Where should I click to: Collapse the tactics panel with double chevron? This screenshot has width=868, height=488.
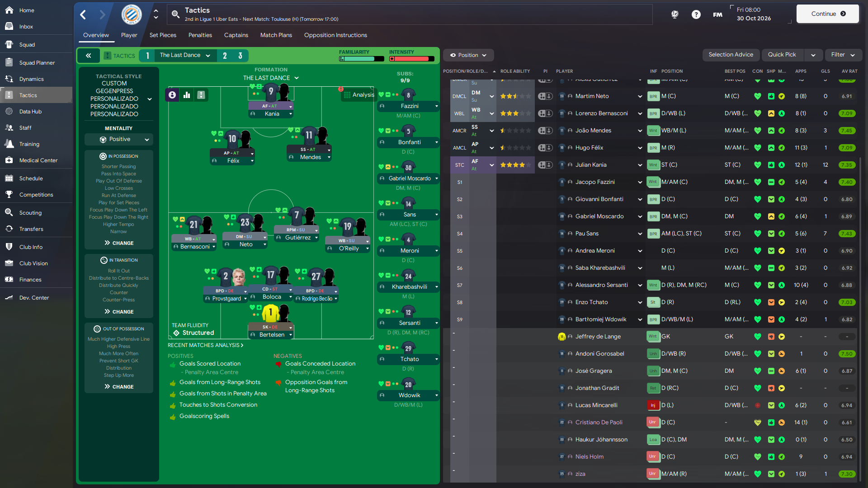(x=89, y=56)
